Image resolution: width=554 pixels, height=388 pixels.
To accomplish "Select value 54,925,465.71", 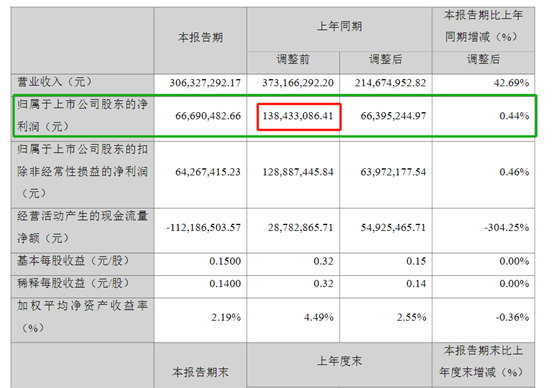I will [393, 228].
